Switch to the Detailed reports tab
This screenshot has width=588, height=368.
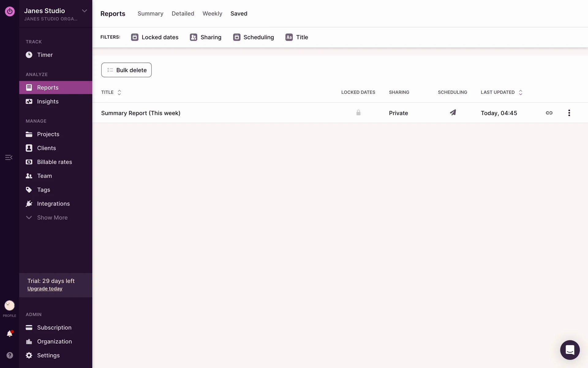point(183,13)
